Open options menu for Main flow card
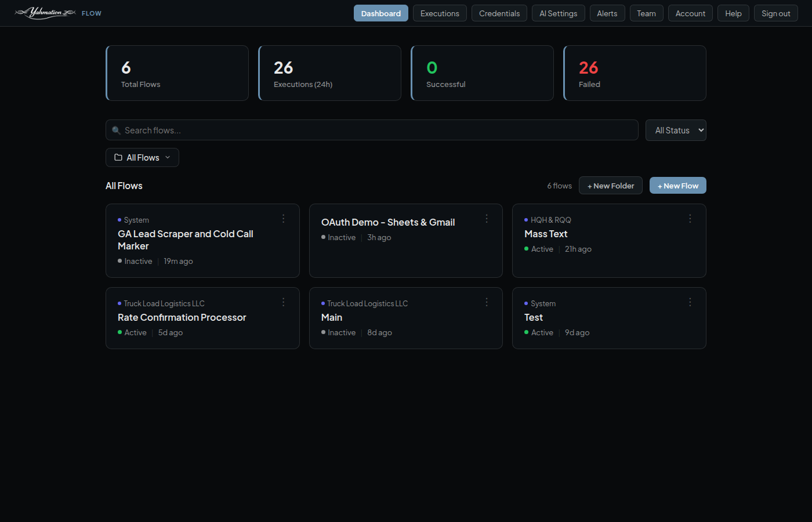The image size is (812, 522). (x=487, y=302)
